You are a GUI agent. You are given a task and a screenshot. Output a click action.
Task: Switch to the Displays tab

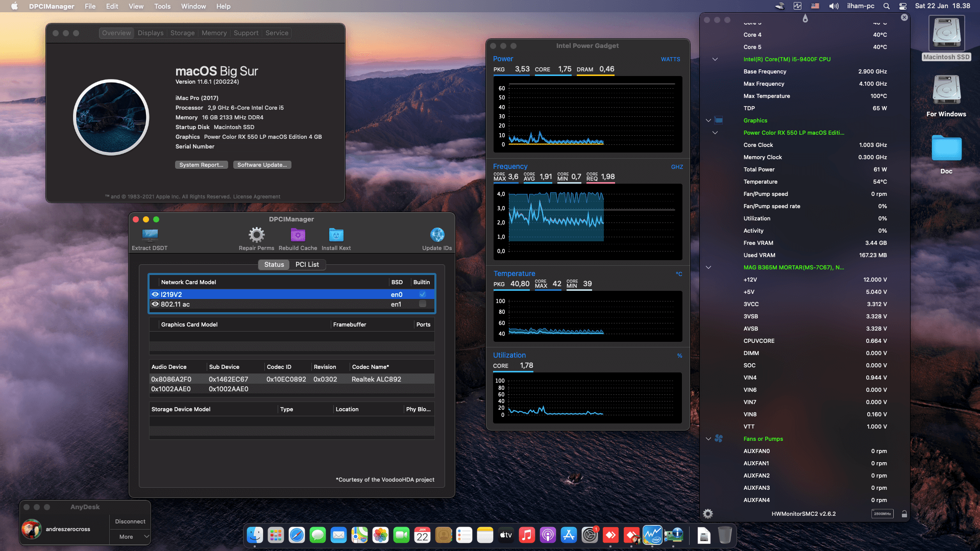pyautogui.click(x=151, y=33)
